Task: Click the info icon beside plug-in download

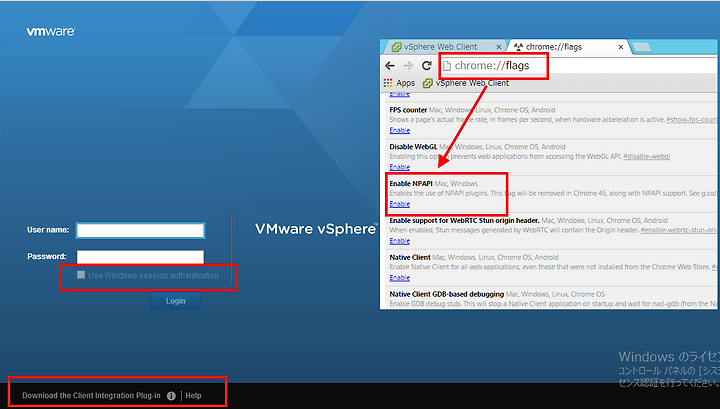Action: pos(171,396)
